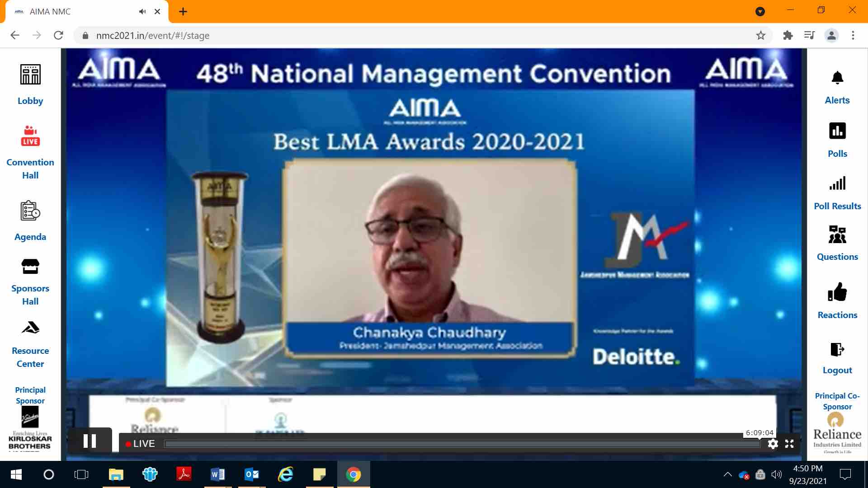This screenshot has height=488, width=868.
Task: Open the Polls chart icon
Action: tap(837, 131)
